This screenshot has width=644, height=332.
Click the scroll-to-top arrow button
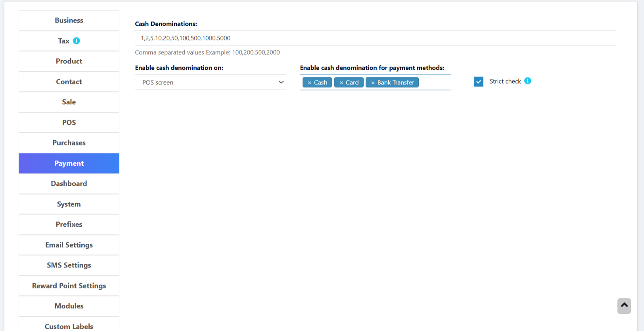tap(624, 305)
